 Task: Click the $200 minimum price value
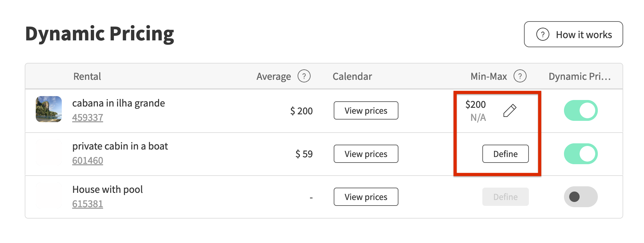point(475,105)
